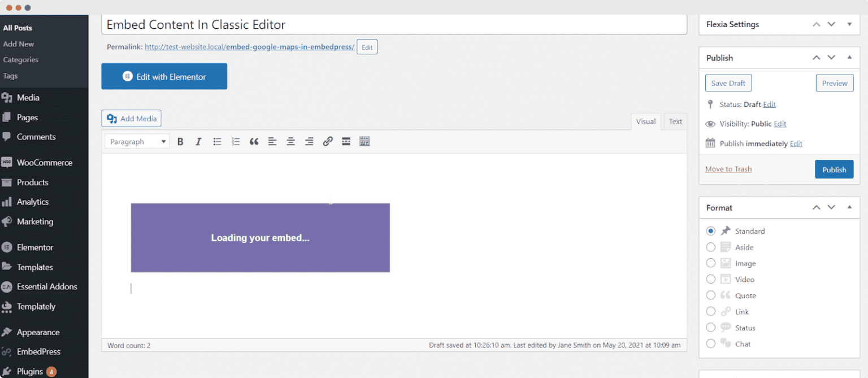Apply blockquote formatting
This screenshot has height=378, width=868.
[254, 141]
